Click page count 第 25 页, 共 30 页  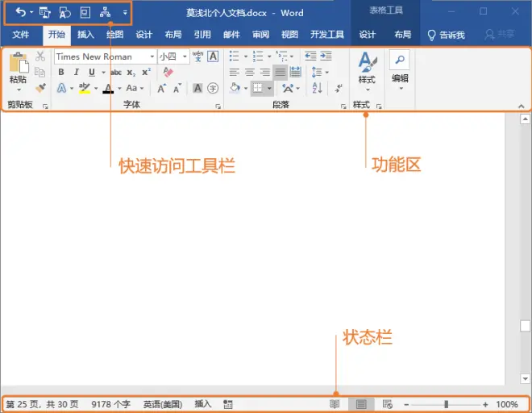click(43, 404)
